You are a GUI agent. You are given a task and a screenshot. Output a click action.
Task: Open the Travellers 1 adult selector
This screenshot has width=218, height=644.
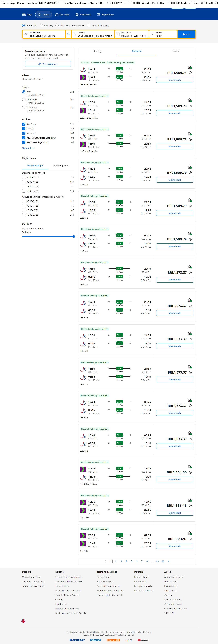pyautogui.click(x=163, y=34)
